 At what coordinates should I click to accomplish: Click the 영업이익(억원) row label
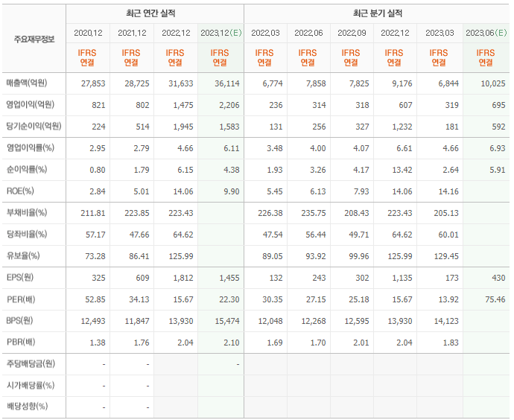click(x=30, y=105)
